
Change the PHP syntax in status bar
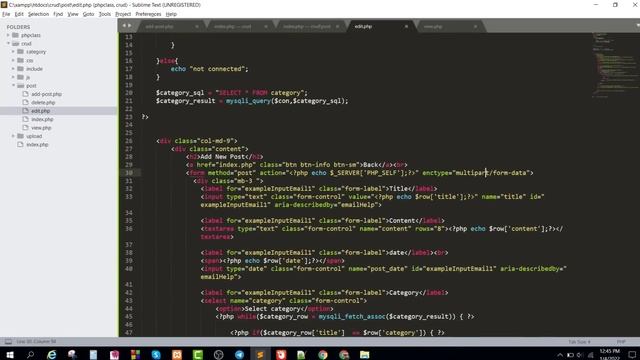tap(621, 342)
